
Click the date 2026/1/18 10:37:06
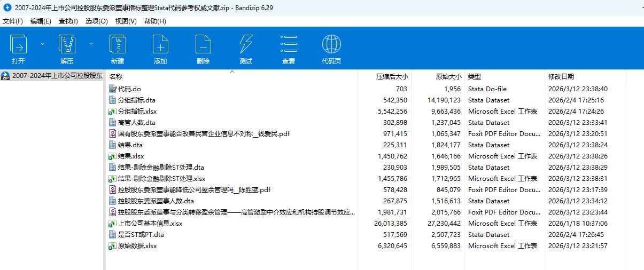tap(578, 224)
